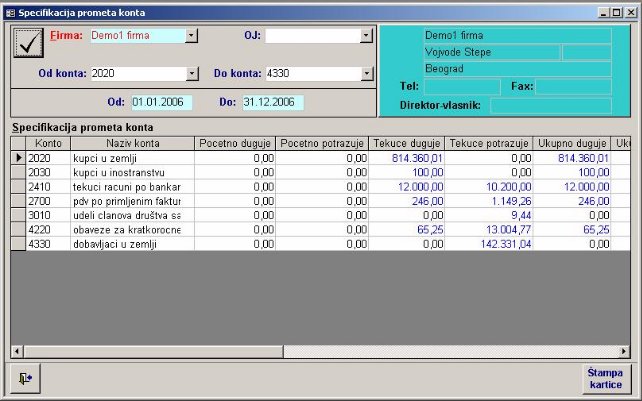
Task: Click the Od date field
Action: click(x=160, y=102)
